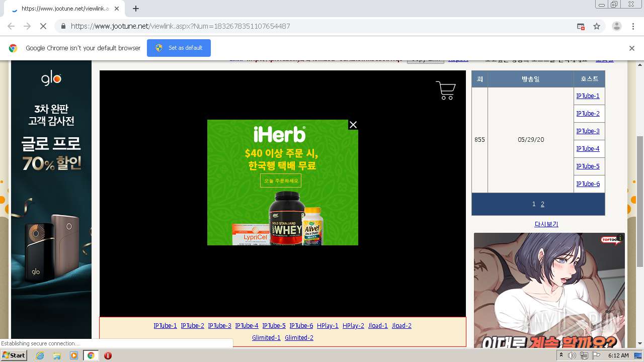Select Glimited-1 source link
This screenshot has height=362, width=644.
[x=266, y=338]
